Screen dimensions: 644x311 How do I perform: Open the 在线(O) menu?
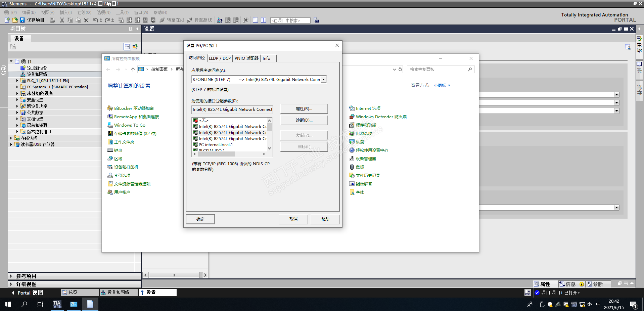pos(84,12)
